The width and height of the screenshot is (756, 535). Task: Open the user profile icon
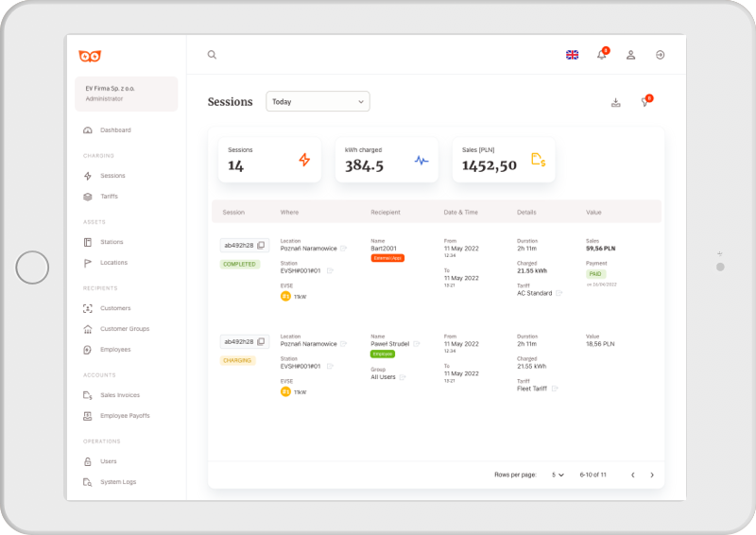pyautogui.click(x=630, y=55)
